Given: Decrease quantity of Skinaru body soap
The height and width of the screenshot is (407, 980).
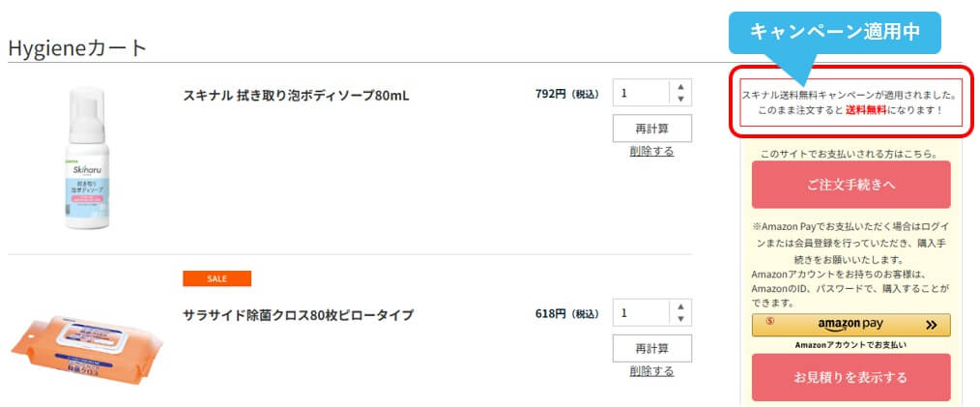Looking at the screenshot, I should [x=680, y=100].
